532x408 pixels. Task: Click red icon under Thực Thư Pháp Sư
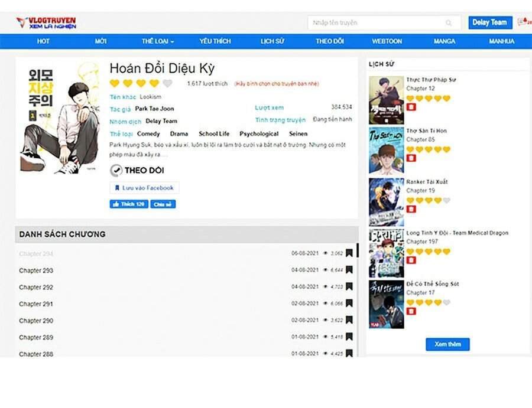pyautogui.click(x=411, y=107)
